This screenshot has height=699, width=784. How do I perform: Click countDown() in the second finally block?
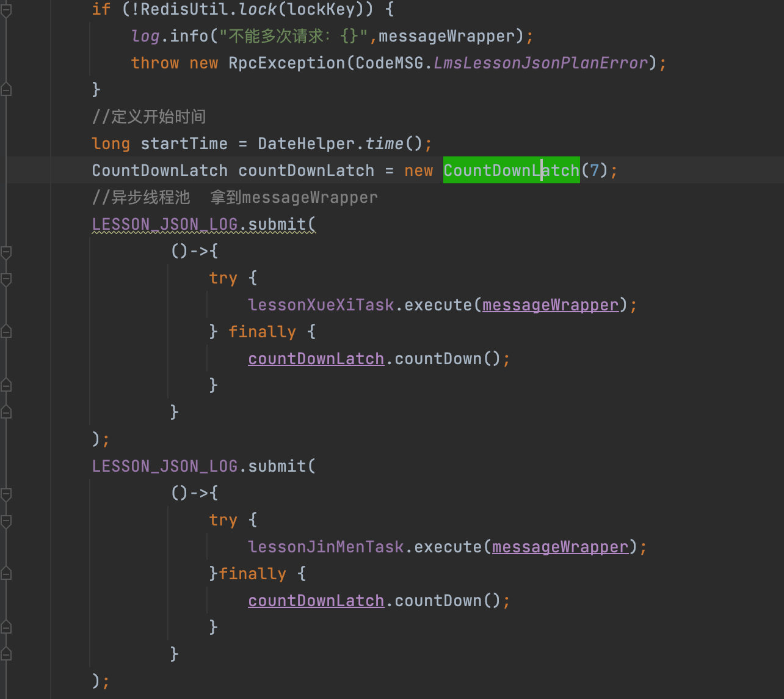tap(448, 601)
